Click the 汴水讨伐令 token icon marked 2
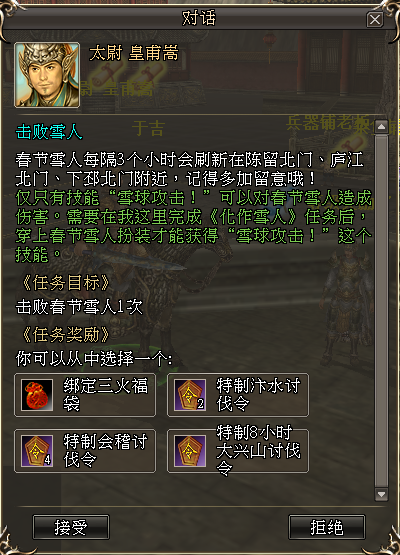 click(190, 395)
